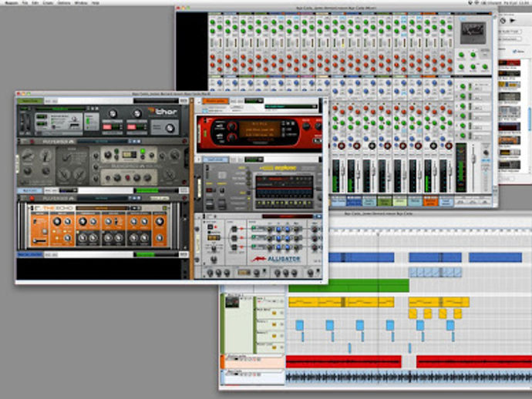Click the master level meter in the mixer
The image size is (532, 399).
click(x=461, y=168)
